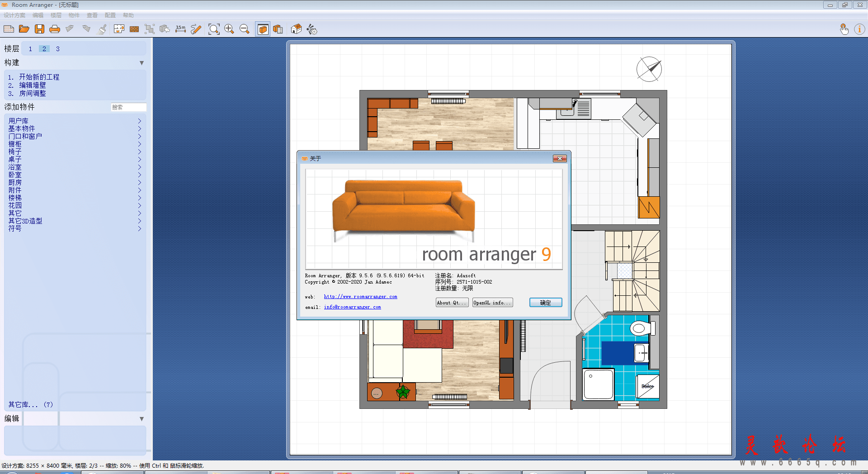Image resolution: width=868 pixels, height=474 pixels.
Task: Expand the 用户库 category
Action: 75,121
